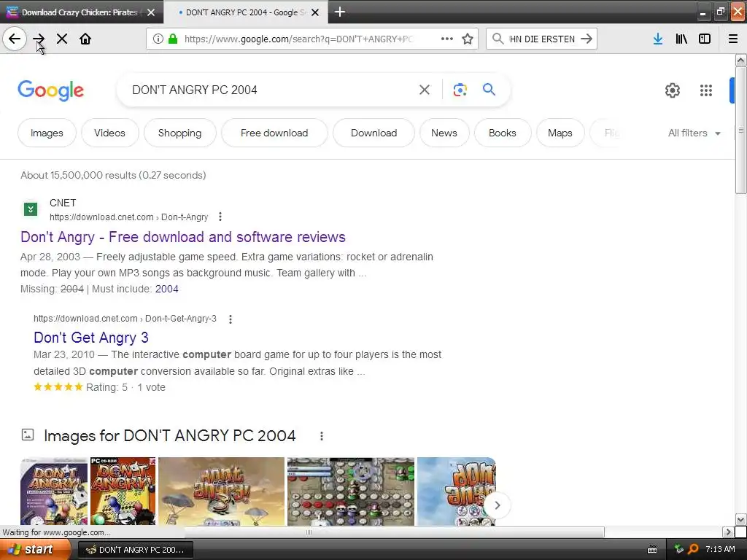The width and height of the screenshot is (747, 560).
Task: Search by image using Google Lens icon
Action: [x=460, y=90]
